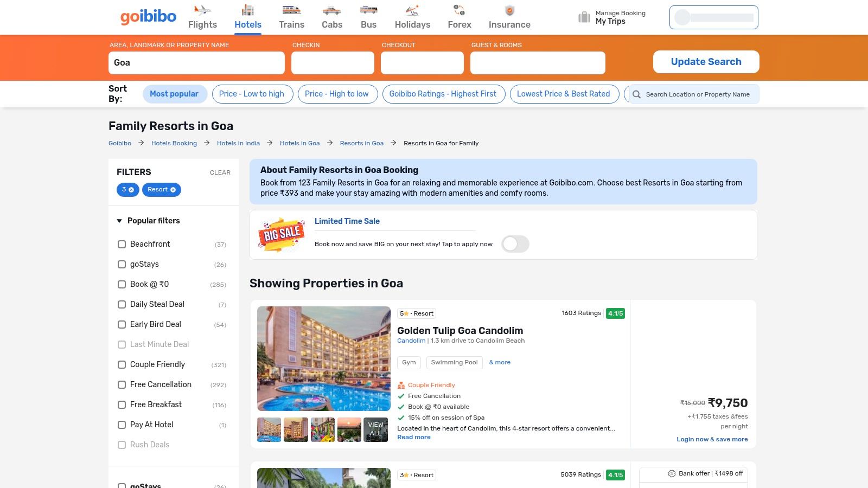Open the Bus icon

click(369, 10)
